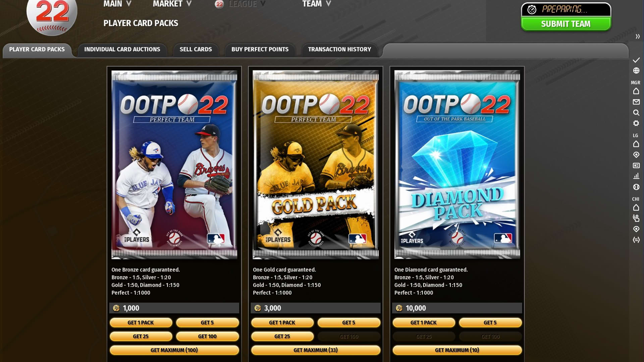Open manager mail envelope icon

(x=636, y=102)
